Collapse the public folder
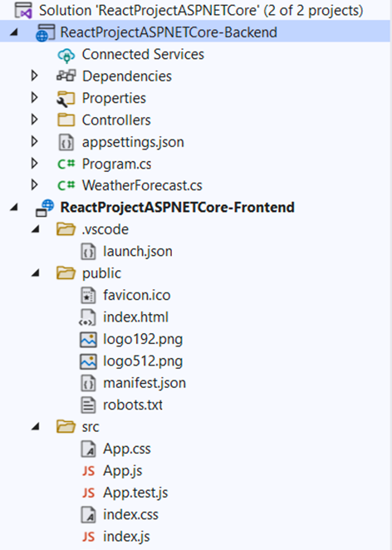392x550 pixels. [x=36, y=273]
